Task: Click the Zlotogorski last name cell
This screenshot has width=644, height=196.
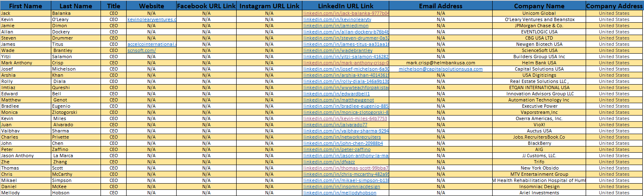Action: coord(76,112)
